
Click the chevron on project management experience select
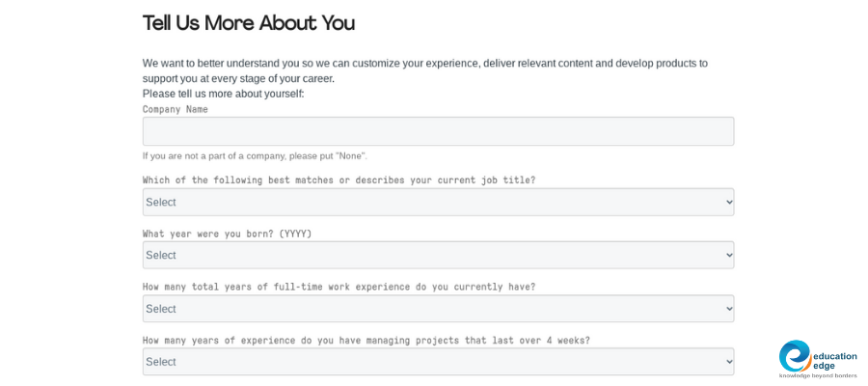click(728, 362)
